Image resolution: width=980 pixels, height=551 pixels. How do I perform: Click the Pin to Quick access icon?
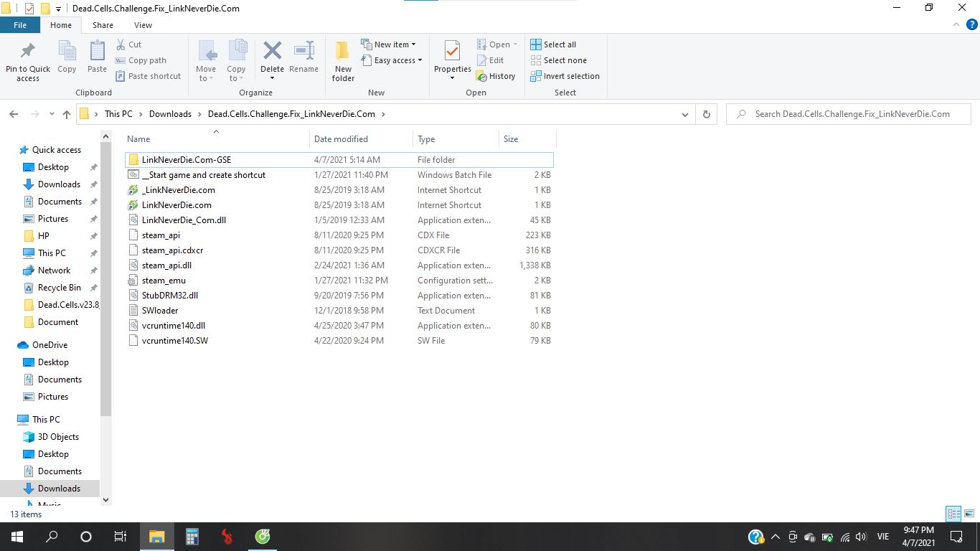click(28, 52)
